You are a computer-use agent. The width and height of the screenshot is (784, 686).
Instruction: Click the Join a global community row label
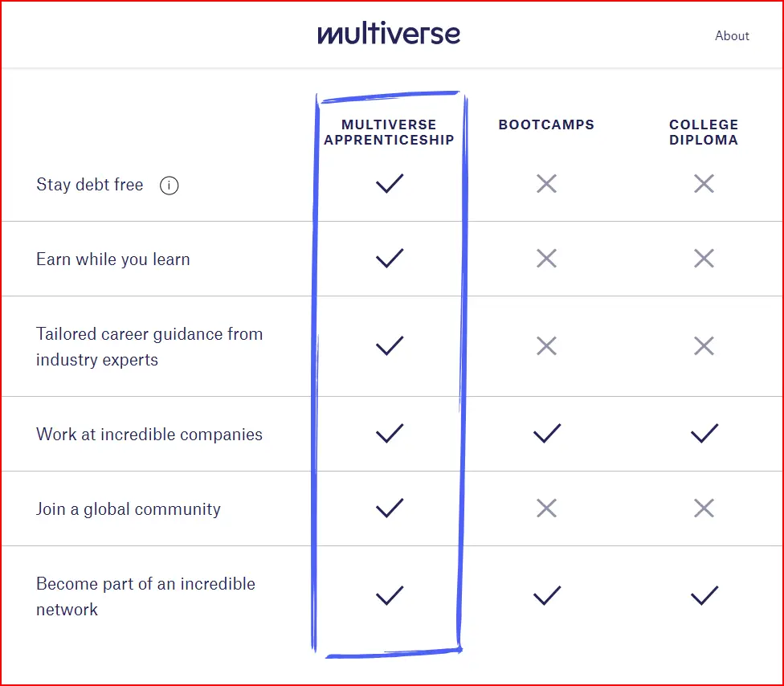pyautogui.click(x=129, y=509)
